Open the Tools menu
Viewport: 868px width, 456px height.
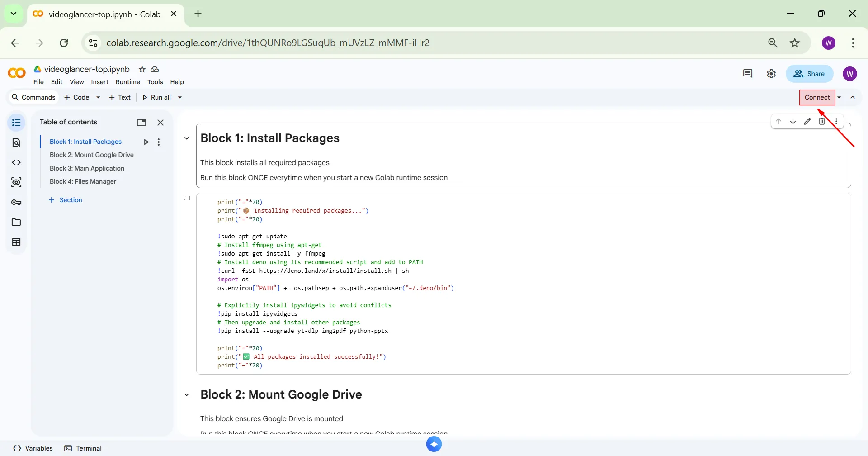[x=155, y=82]
